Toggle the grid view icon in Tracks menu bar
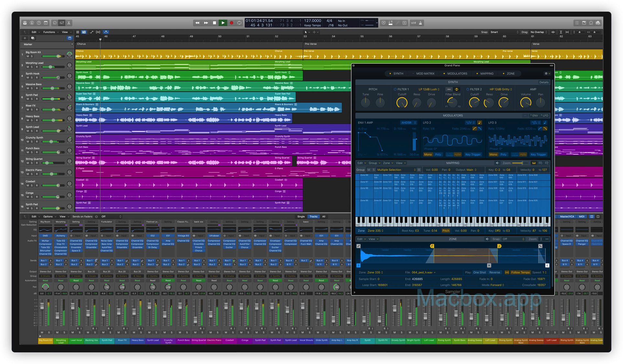 [x=78, y=32]
